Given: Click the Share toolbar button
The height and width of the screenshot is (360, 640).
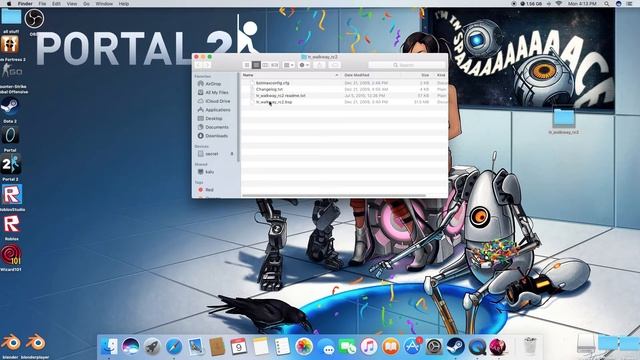Looking at the screenshot, I should pyautogui.click(x=320, y=65).
